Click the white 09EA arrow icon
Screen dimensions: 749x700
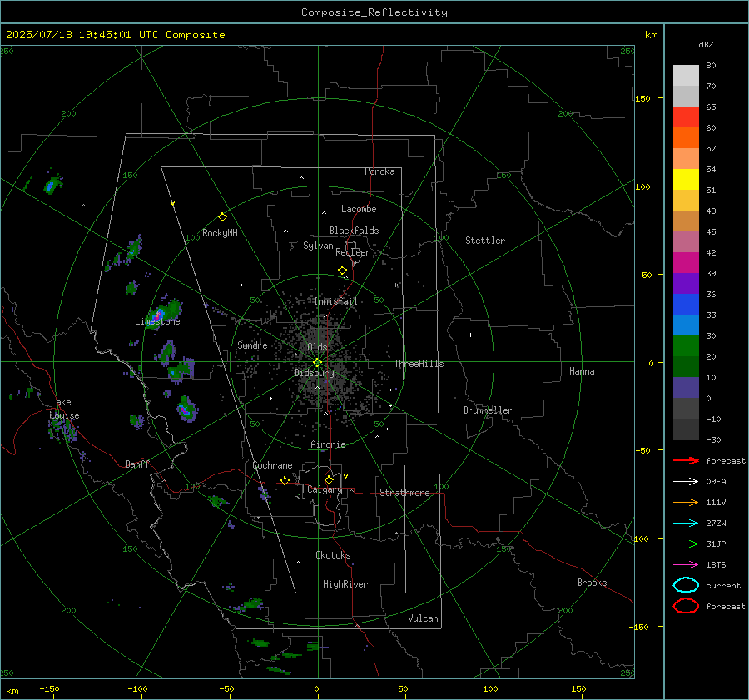pyautogui.click(x=686, y=481)
